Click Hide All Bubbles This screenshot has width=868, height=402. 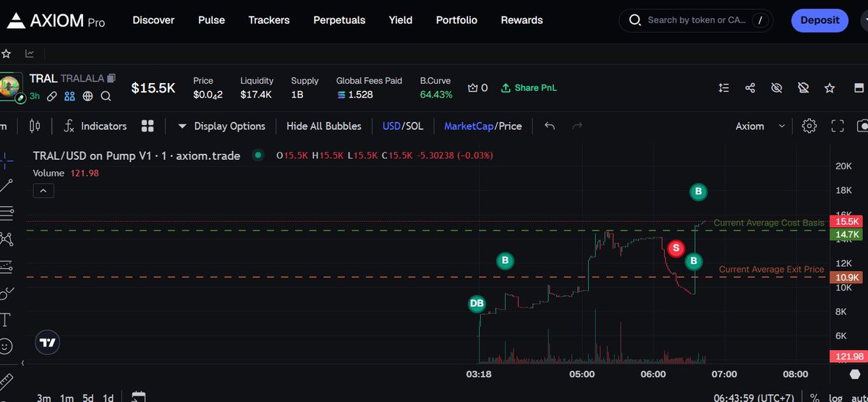323,126
